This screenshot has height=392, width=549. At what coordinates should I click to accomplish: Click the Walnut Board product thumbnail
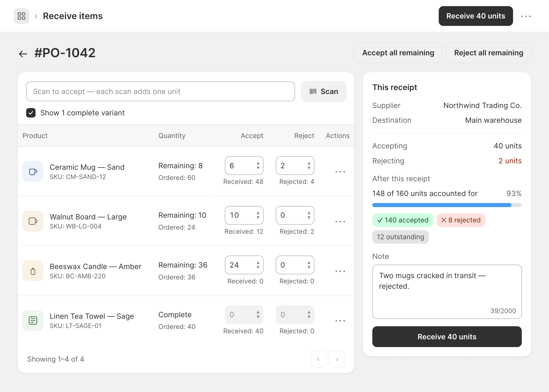pyautogui.click(x=33, y=221)
